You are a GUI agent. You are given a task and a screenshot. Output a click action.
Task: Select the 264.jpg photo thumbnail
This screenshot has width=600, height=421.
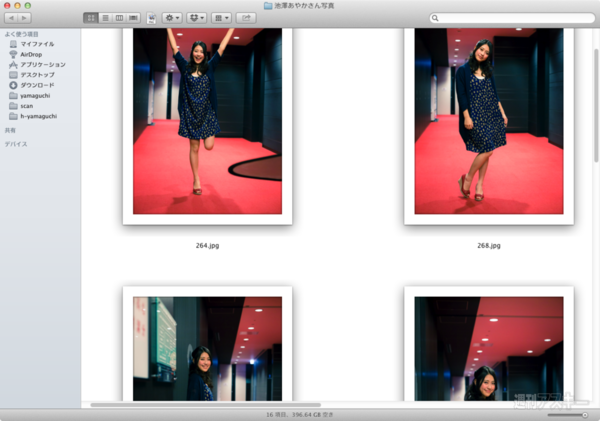pos(207,126)
